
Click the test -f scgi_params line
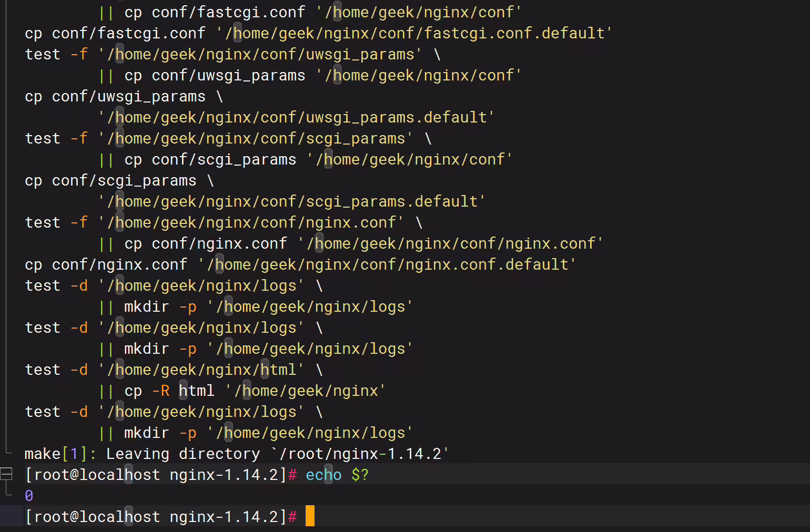(x=228, y=138)
